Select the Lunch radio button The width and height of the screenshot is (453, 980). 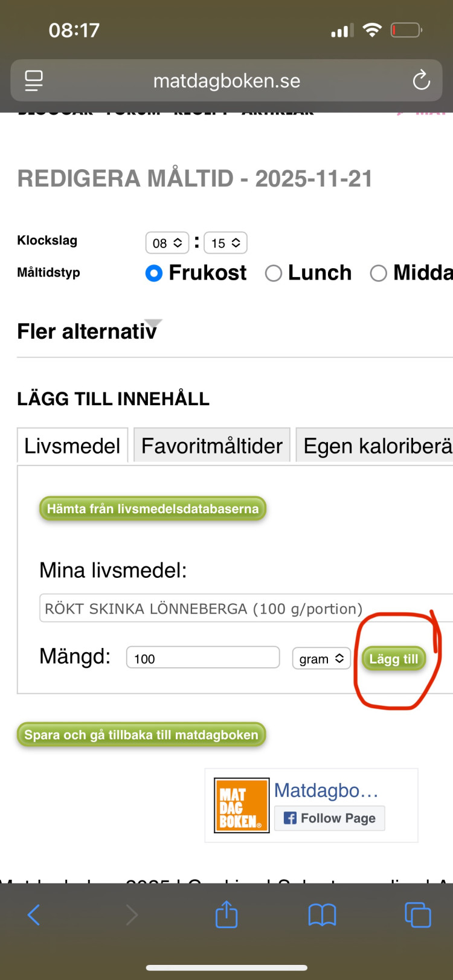[274, 274]
